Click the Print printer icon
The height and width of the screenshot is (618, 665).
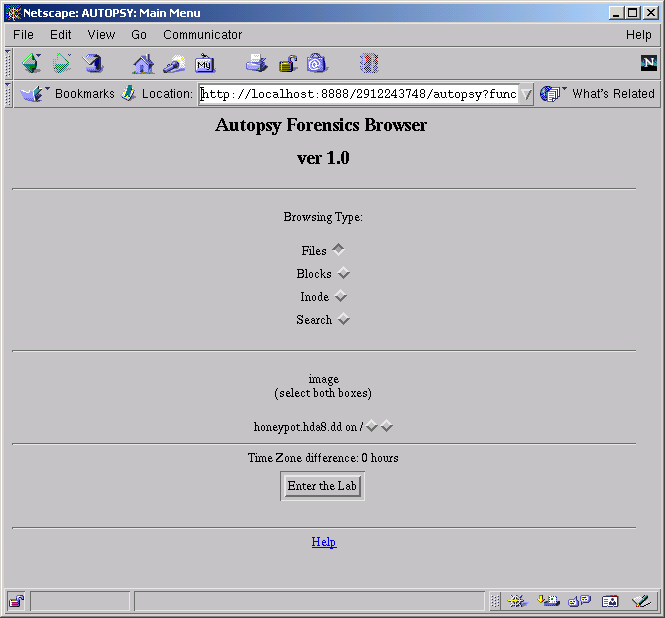coord(257,64)
